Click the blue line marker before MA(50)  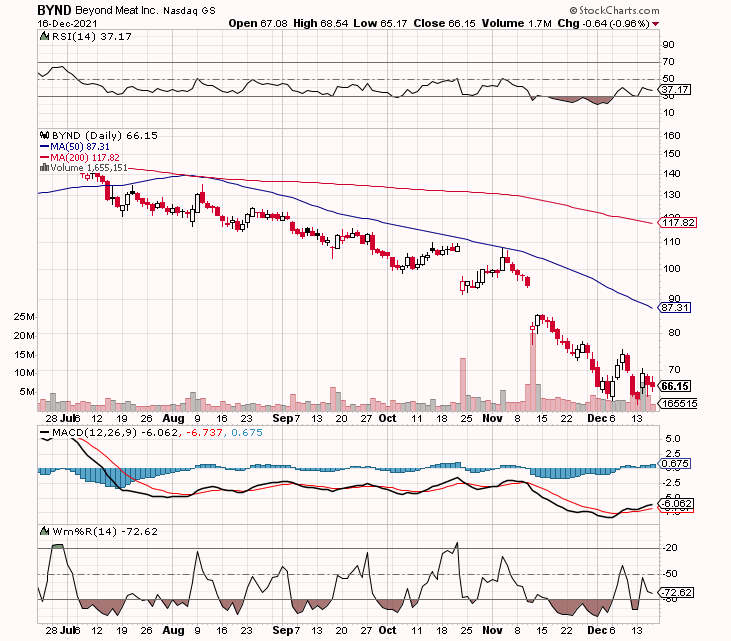click(44, 147)
